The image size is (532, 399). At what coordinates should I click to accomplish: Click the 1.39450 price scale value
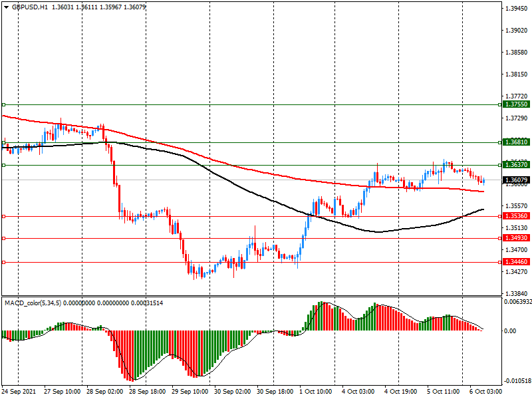point(517,9)
